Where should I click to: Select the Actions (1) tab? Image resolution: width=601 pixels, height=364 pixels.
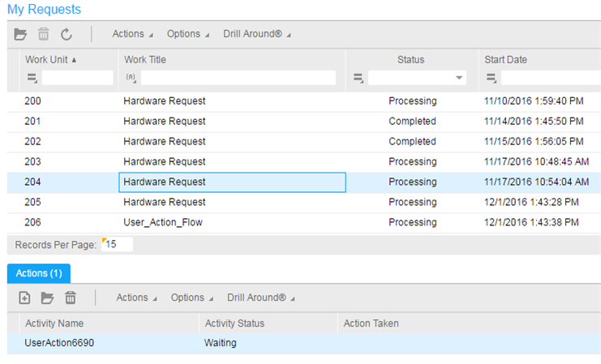point(39,273)
